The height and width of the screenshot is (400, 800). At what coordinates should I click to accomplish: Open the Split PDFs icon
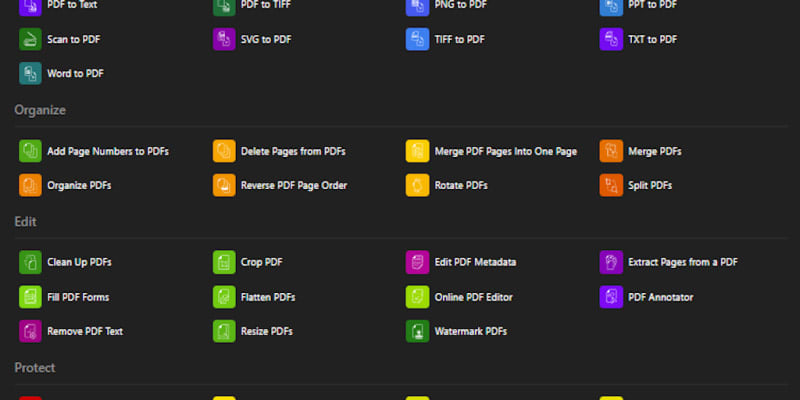point(611,185)
